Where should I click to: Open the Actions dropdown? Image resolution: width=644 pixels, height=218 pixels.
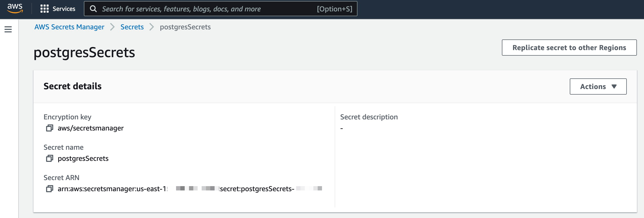point(598,86)
